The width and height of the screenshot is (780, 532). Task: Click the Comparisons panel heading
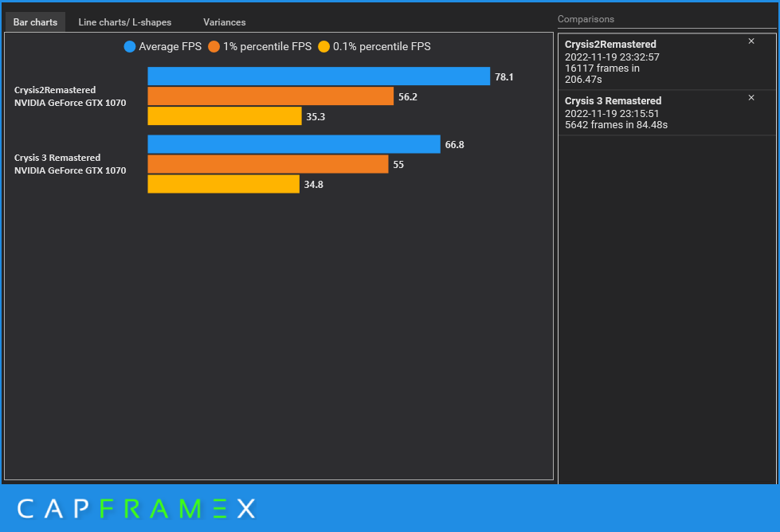586,19
